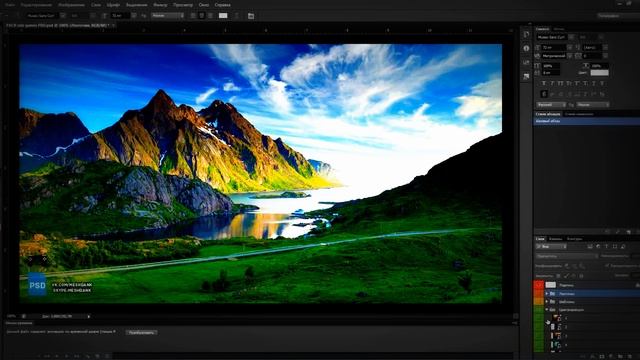Image resolution: width=640 pixels, height=360 pixels.
Task: Open the anti-aliasing dropdown in options bar
Action: (x=167, y=16)
